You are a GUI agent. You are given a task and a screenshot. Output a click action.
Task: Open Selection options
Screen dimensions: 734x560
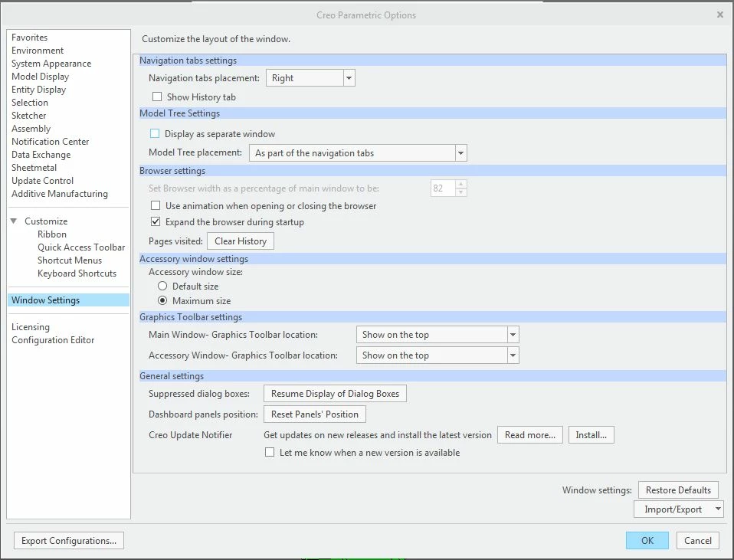pyautogui.click(x=30, y=103)
